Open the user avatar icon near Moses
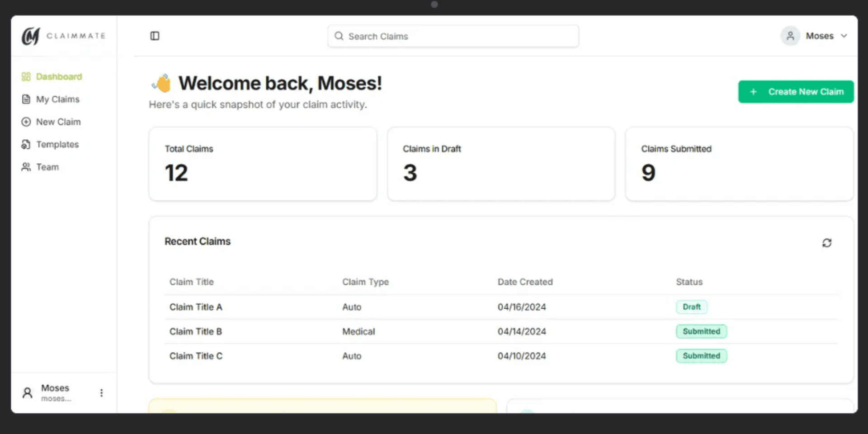This screenshot has height=434, width=868. coord(790,36)
